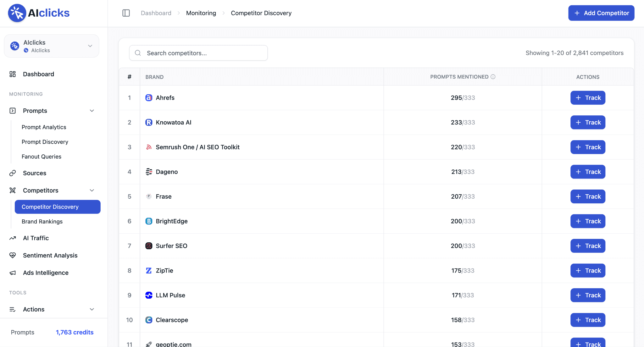Click the AI Traffic trend icon
The image size is (644, 347).
pyautogui.click(x=13, y=238)
